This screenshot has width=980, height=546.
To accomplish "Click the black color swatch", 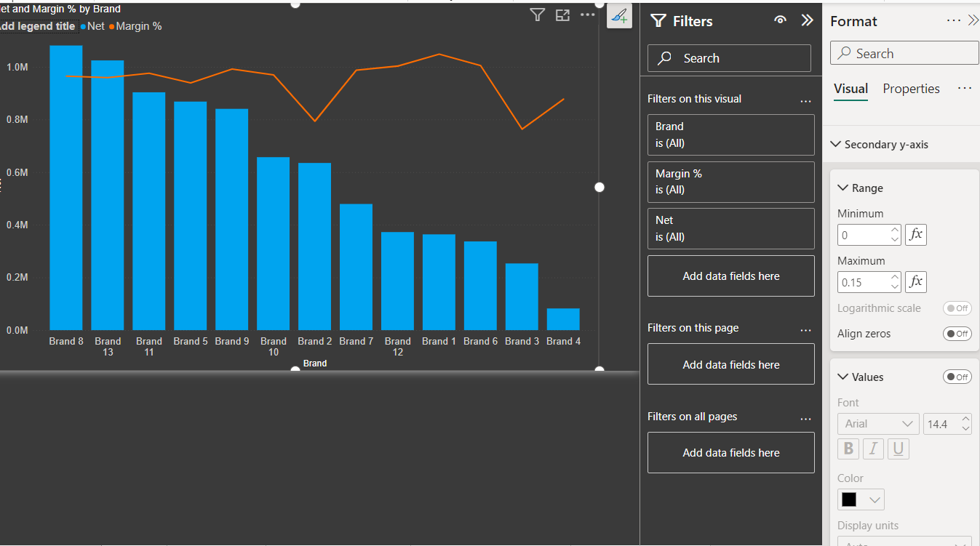I will 850,499.
